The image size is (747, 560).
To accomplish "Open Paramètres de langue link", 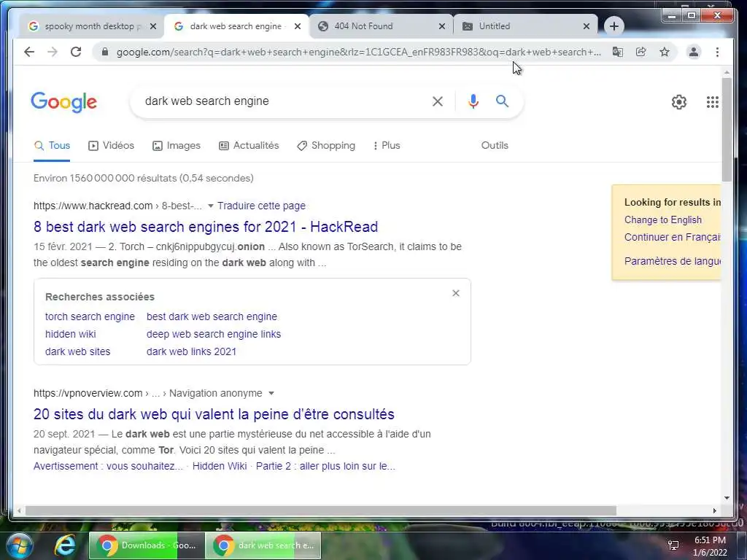I will click(672, 261).
